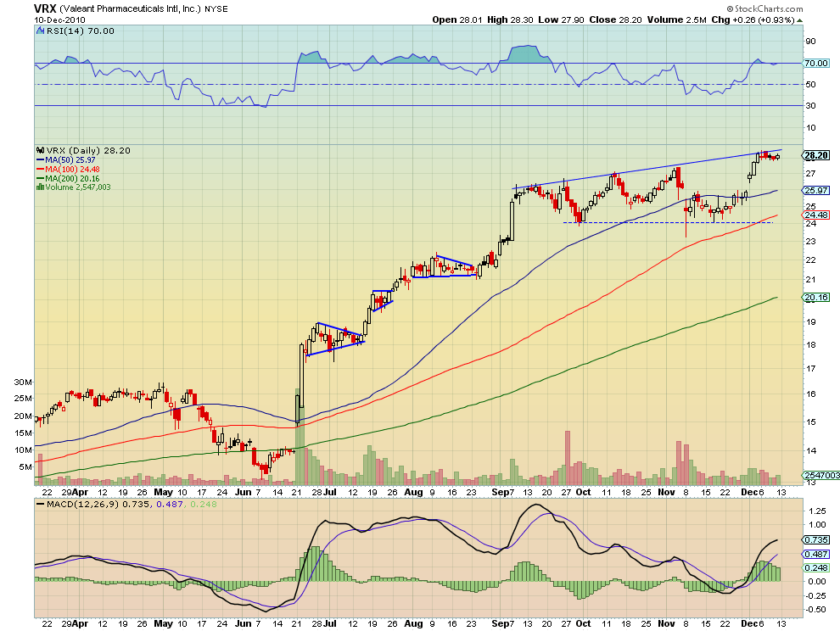
Task: Click the 1.25 level on the MACD scale
Action: [817, 511]
